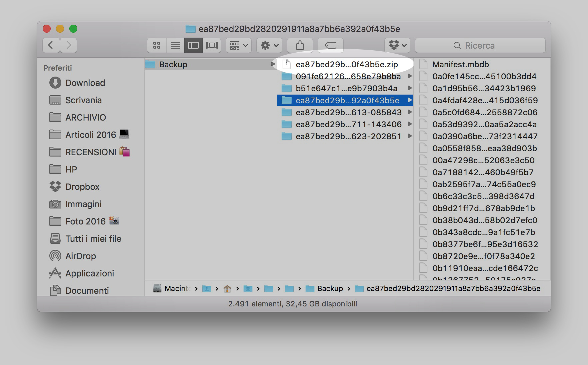The height and width of the screenshot is (365, 588).
Task: Select file 0a7188142…460b49f5b7
Action: (482, 172)
